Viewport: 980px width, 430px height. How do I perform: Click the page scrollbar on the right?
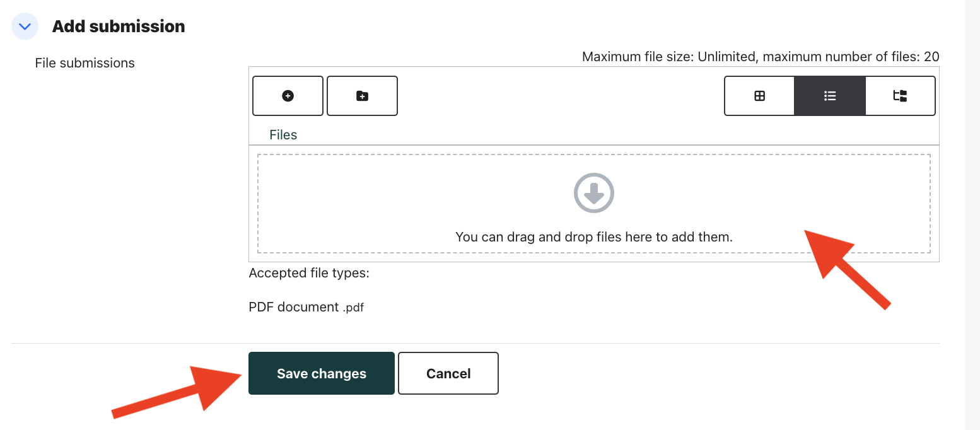coord(972,214)
